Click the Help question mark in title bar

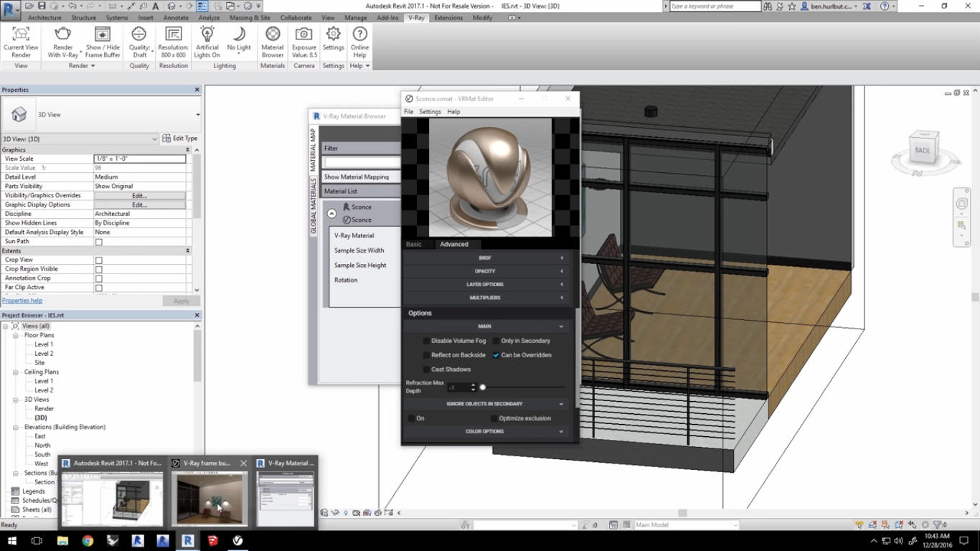tap(885, 6)
